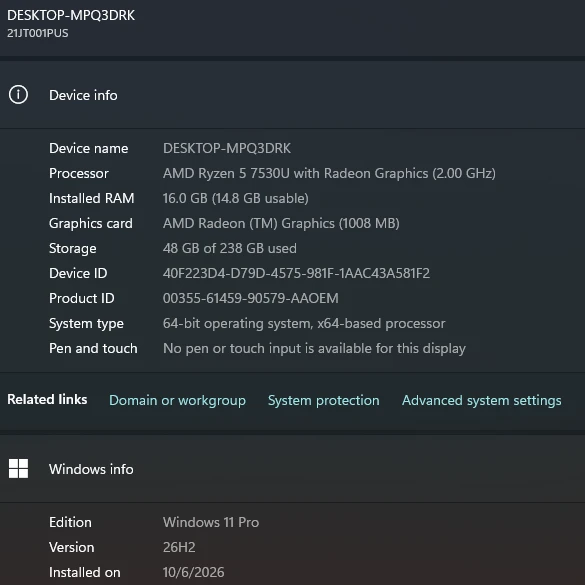This screenshot has width=585, height=585.
Task: Open the Domain or workgroup link
Action: pyautogui.click(x=177, y=400)
